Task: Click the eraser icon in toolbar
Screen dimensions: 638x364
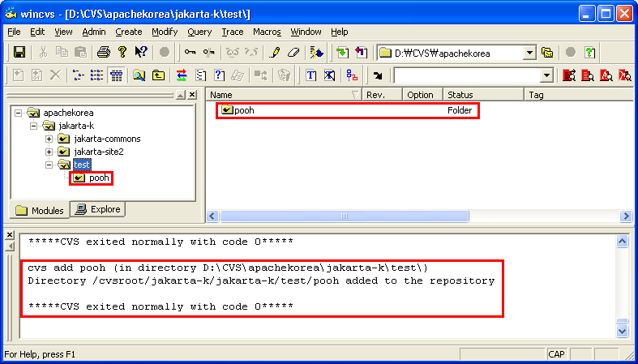Action: click(x=293, y=53)
